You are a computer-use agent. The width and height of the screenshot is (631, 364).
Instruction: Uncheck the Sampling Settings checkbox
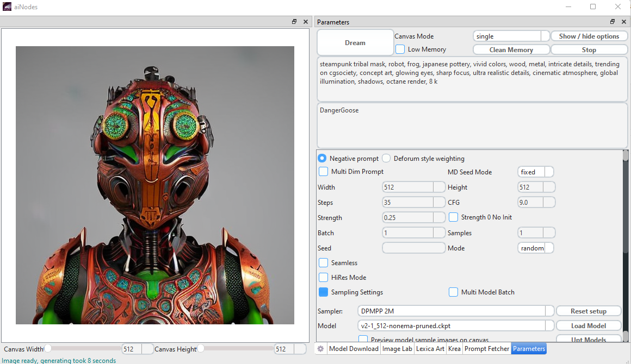pyautogui.click(x=323, y=292)
